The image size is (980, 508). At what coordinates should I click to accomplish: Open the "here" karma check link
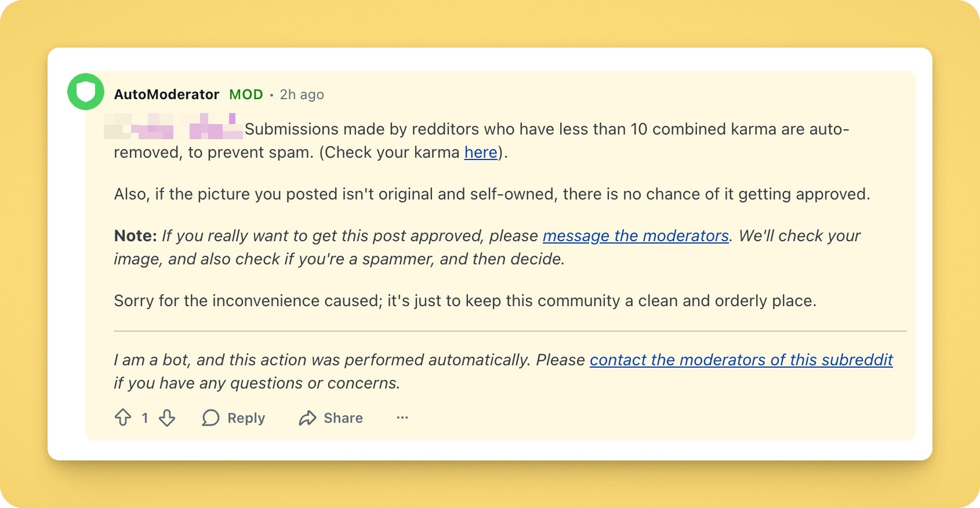click(481, 152)
